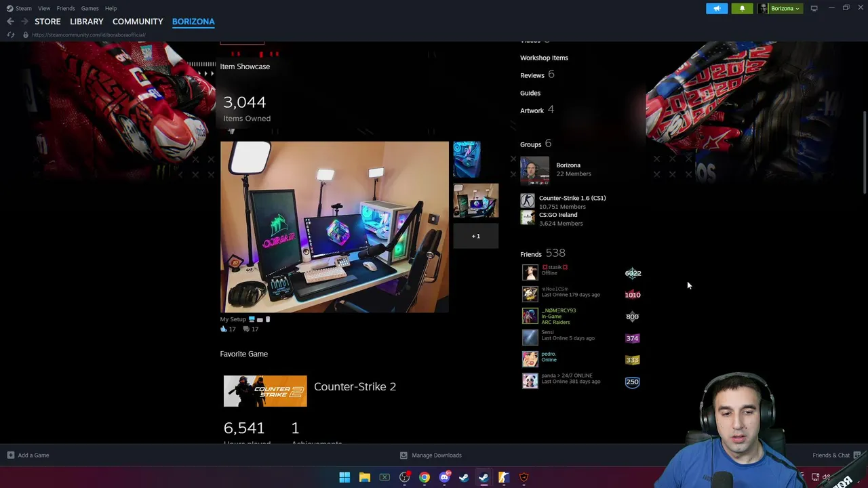
Task: Reload the page with the refresh icon
Action: (x=10, y=35)
